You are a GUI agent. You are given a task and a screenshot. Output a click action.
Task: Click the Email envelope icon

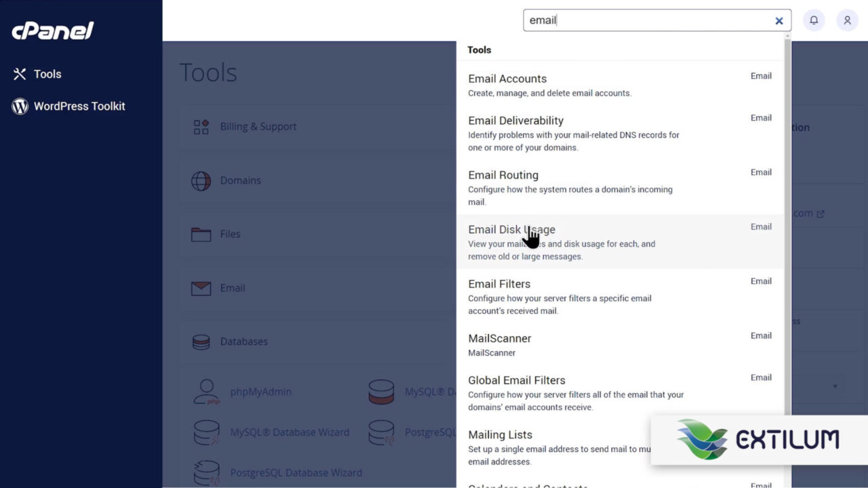tap(201, 288)
